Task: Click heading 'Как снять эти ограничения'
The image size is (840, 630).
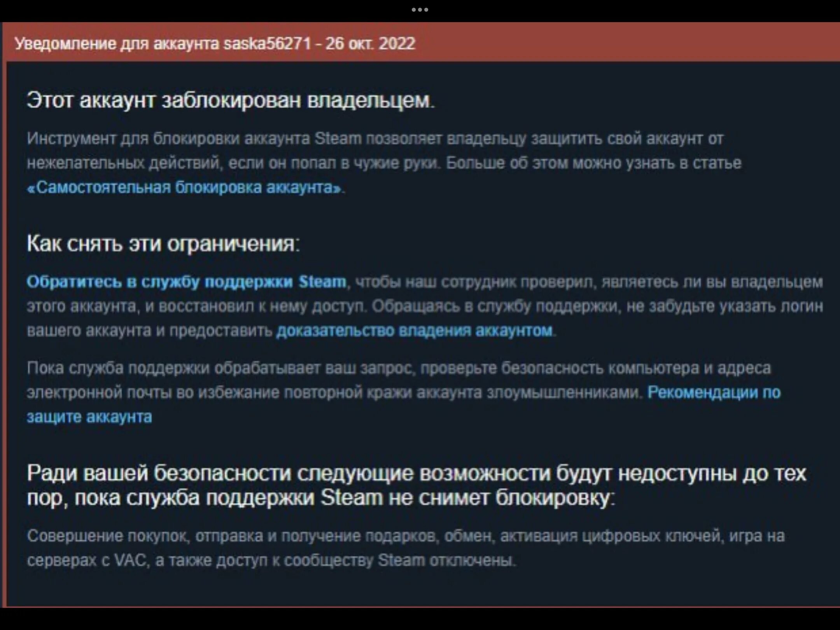Action: click(x=163, y=244)
